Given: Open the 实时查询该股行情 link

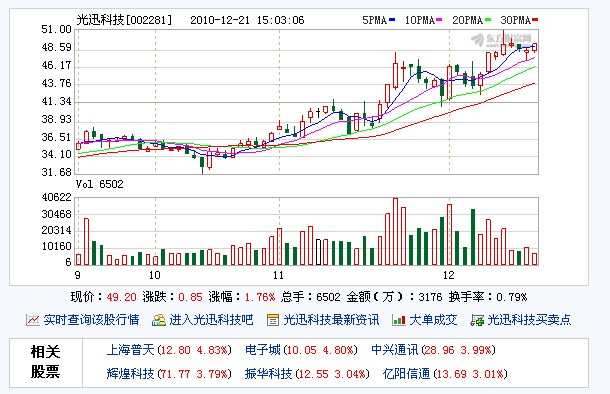Looking at the screenshot, I should click(91, 320).
